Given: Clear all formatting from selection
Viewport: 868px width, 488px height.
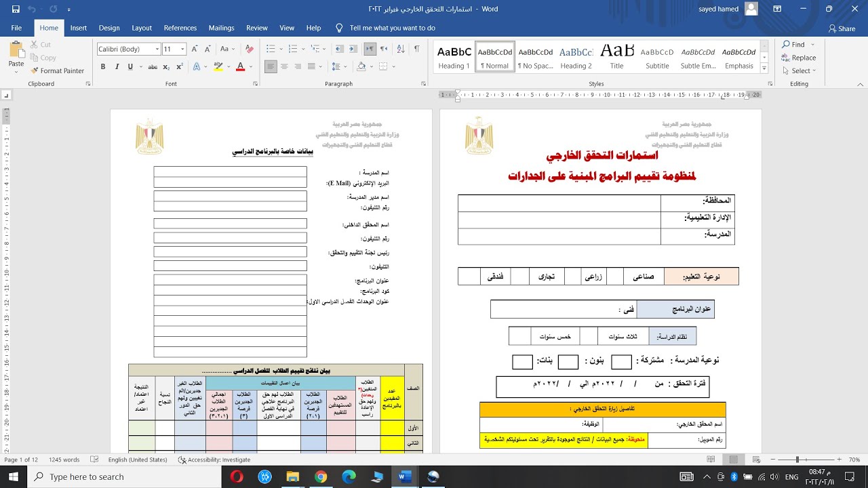Looking at the screenshot, I should coord(249,49).
